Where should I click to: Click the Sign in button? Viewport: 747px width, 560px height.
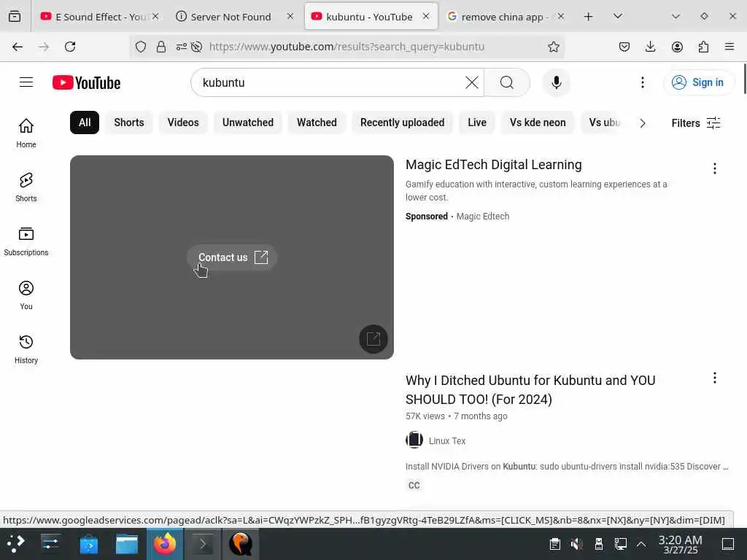click(698, 82)
